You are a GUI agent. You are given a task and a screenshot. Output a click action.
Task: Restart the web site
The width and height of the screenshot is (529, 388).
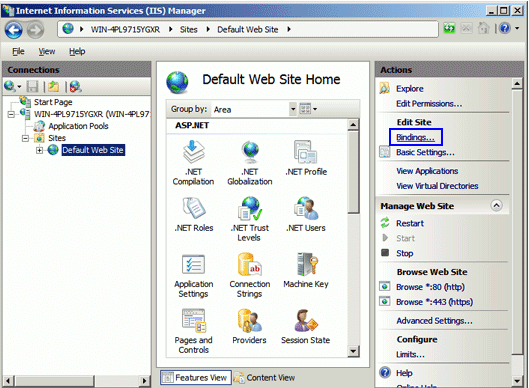410,223
